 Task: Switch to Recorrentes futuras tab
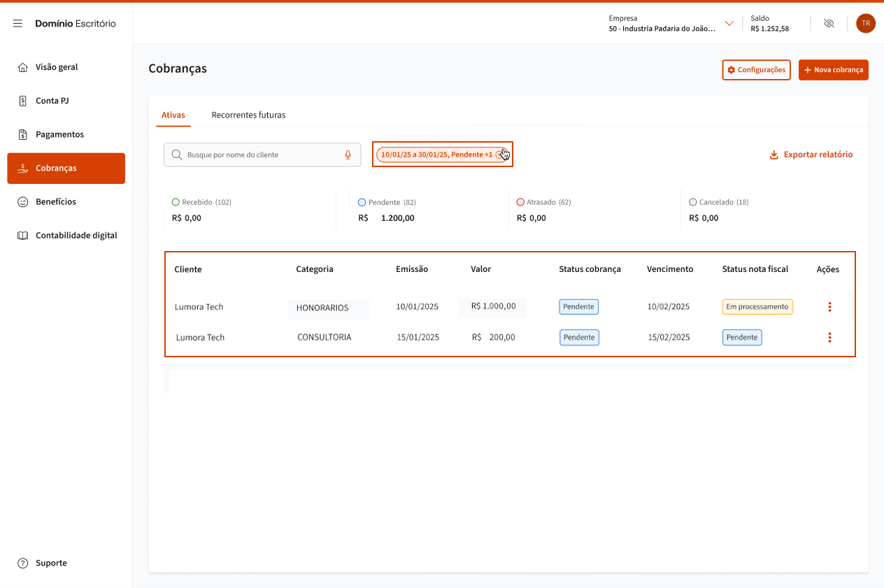pyautogui.click(x=248, y=115)
